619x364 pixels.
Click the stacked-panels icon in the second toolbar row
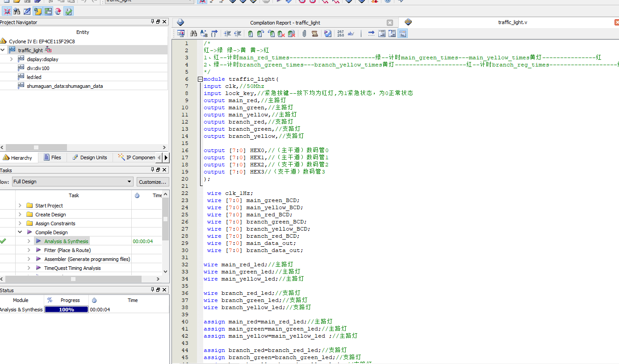point(48,11)
